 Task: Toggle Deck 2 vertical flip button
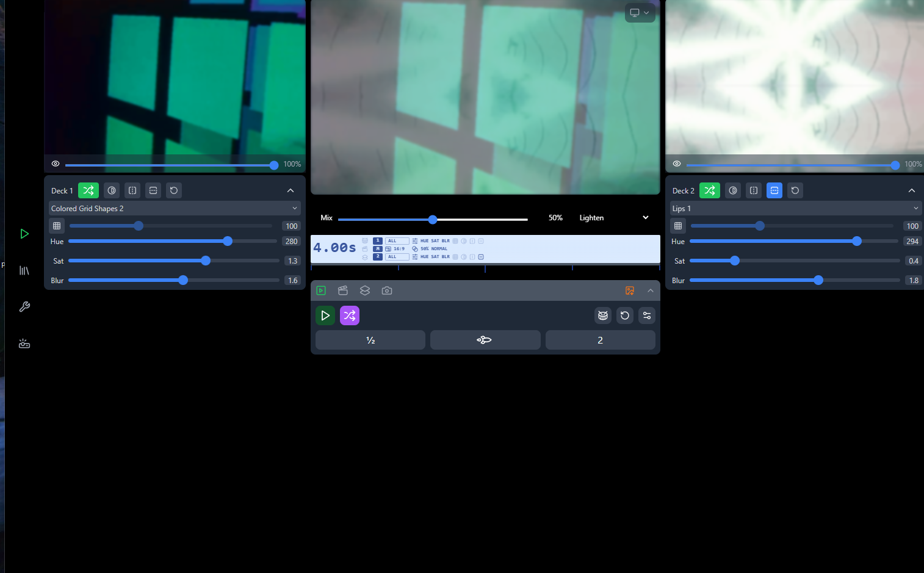(774, 190)
